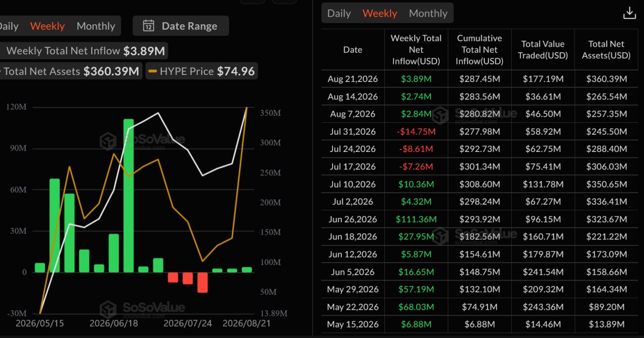Screen dimensions: 644x338
Task: Click the $10.36M weekly inflow cell
Action: (x=416, y=184)
